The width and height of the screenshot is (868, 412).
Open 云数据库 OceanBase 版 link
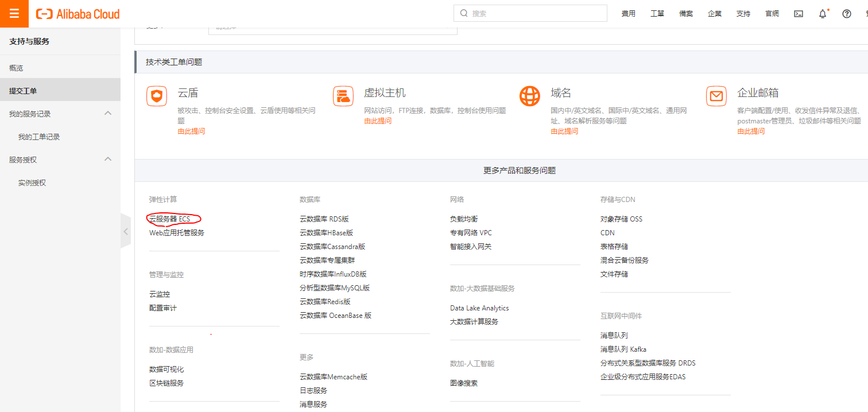pyautogui.click(x=336, y=316)
